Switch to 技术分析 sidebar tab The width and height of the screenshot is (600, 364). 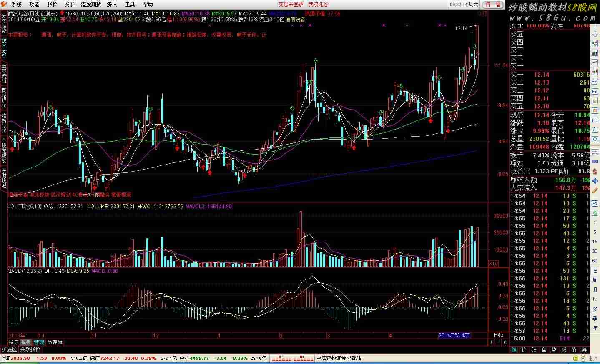click(x=4, y=48)
